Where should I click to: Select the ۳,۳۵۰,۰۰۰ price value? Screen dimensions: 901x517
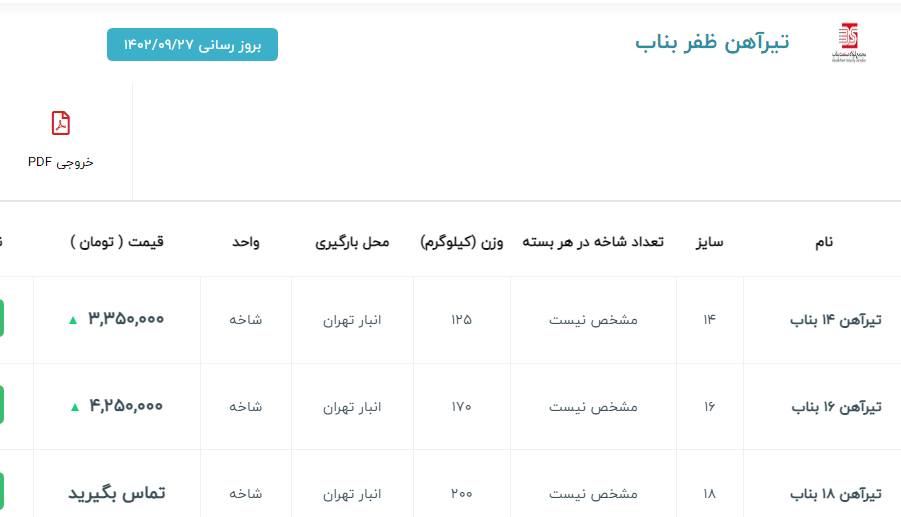click(x=126, y=319)
